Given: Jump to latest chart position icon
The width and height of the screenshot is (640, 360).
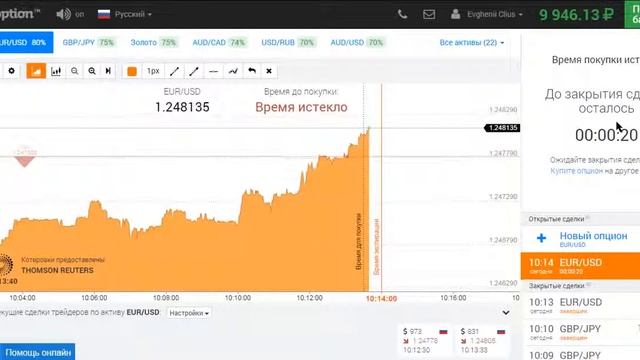Looking at the screenshot, I should click(x=108, y=71).
